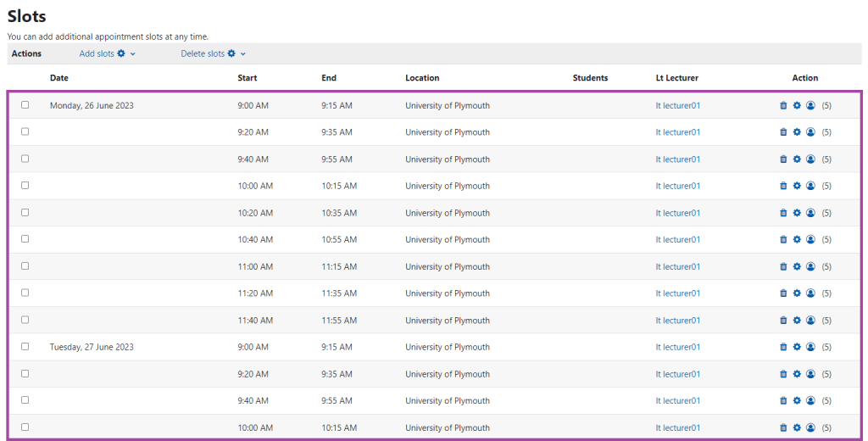Open lt lecturer01 link in Monday, 26 June row
Image resolution: width=868 pixels, height=441 pixels.
point(677,105)
